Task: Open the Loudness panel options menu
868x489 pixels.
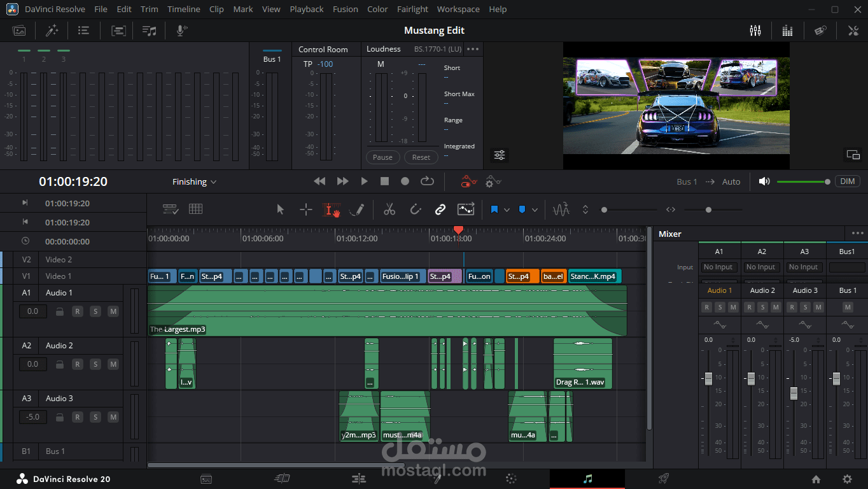Action: [473, 49]
